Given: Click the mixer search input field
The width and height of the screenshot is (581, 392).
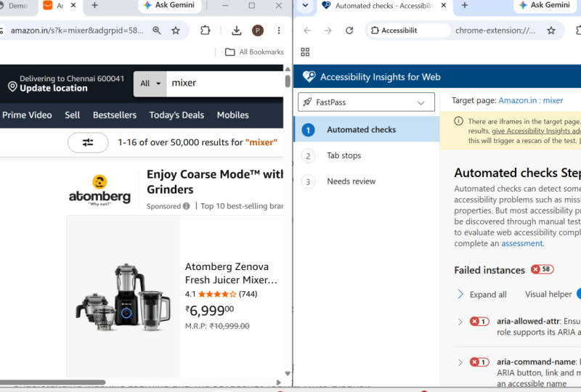Looking at the screenshot, I should tap(225, 83).
